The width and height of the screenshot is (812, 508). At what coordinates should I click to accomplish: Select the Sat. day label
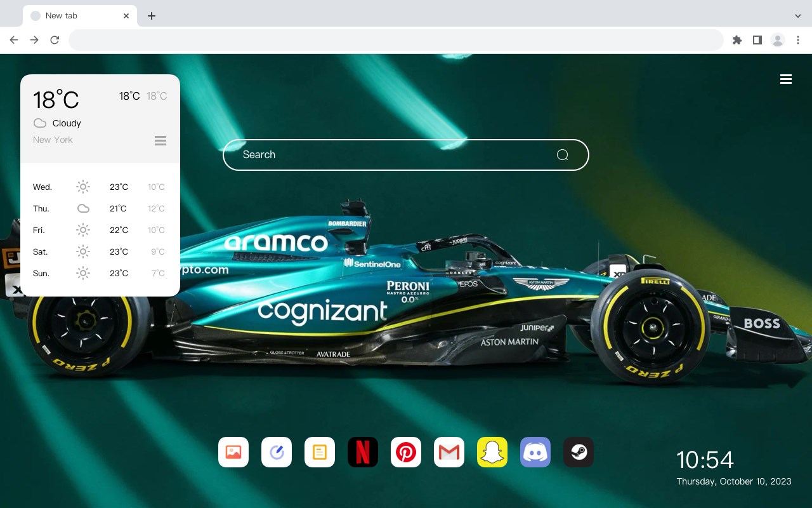(41, 251)
